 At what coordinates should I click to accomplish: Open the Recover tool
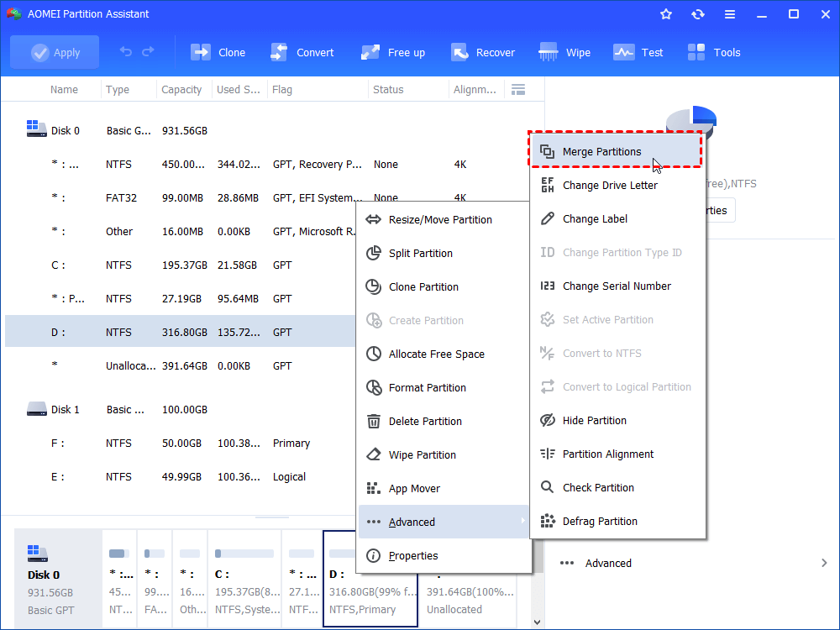click(483, 51)
